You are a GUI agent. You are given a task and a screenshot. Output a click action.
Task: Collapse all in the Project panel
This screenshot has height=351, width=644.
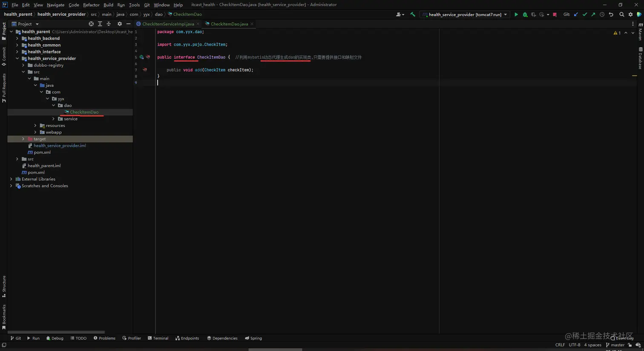(109, 24)
